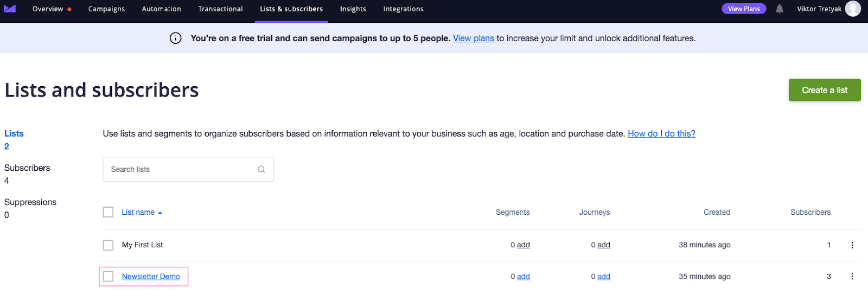Check the Newsletter Demo checkbox
This screenshot has width=868, height=301.
pos(108,277)
